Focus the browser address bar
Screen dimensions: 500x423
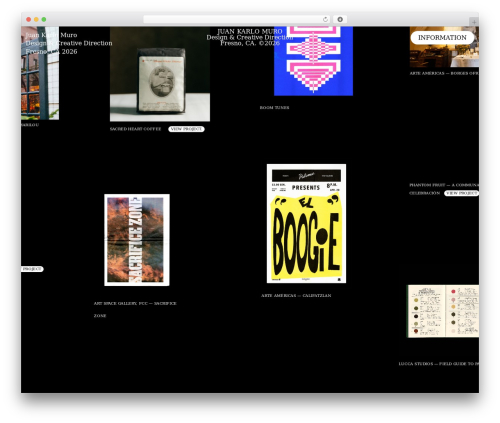pyautogui.click(x=237, y=19)
